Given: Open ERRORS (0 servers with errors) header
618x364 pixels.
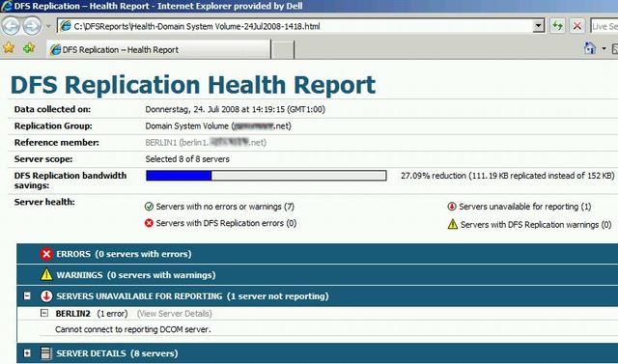Looking at the screenshot, I should click(x=124, y=254).
